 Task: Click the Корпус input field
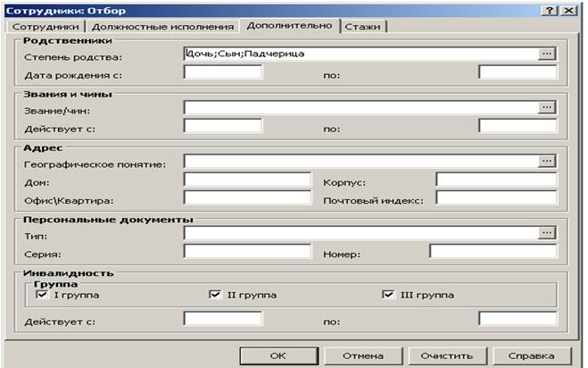pyautogui.click(x=496, y=180)
